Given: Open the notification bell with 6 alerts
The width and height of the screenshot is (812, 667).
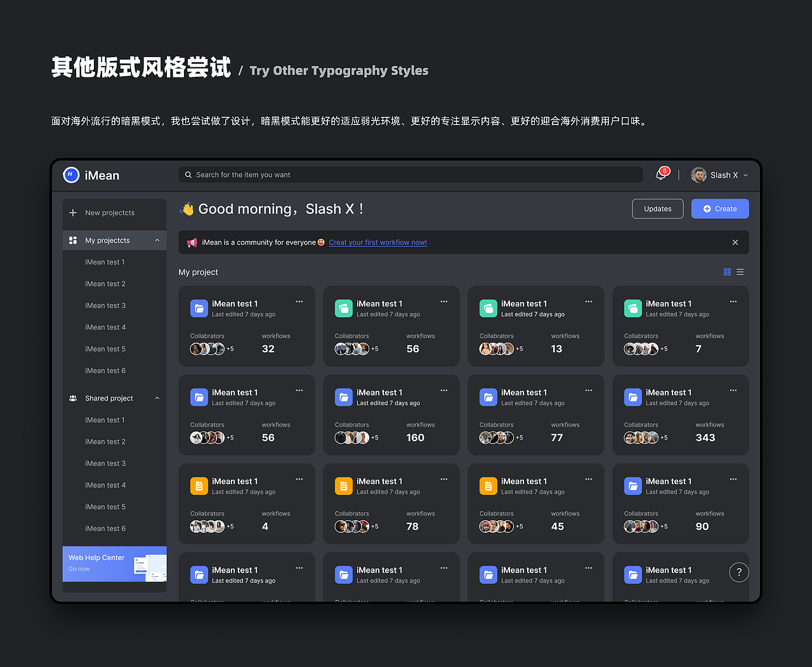Looking at the screenshot, I should tap(660, 174).
